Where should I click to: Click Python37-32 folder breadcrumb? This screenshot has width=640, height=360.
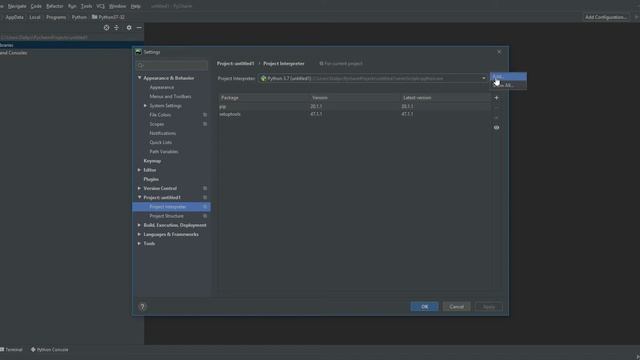coord(109,17)
